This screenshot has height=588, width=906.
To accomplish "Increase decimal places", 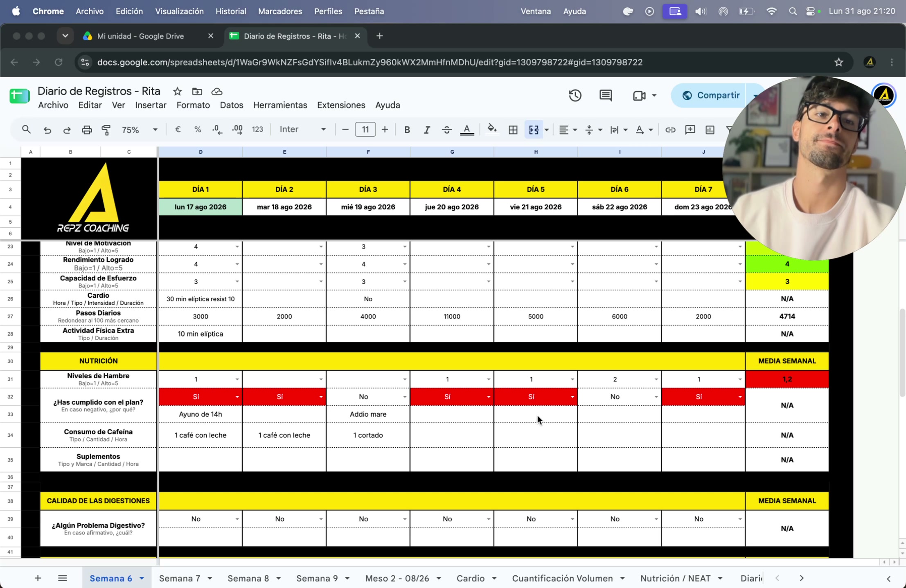I will pyautogui.click(x=237, y=130).
